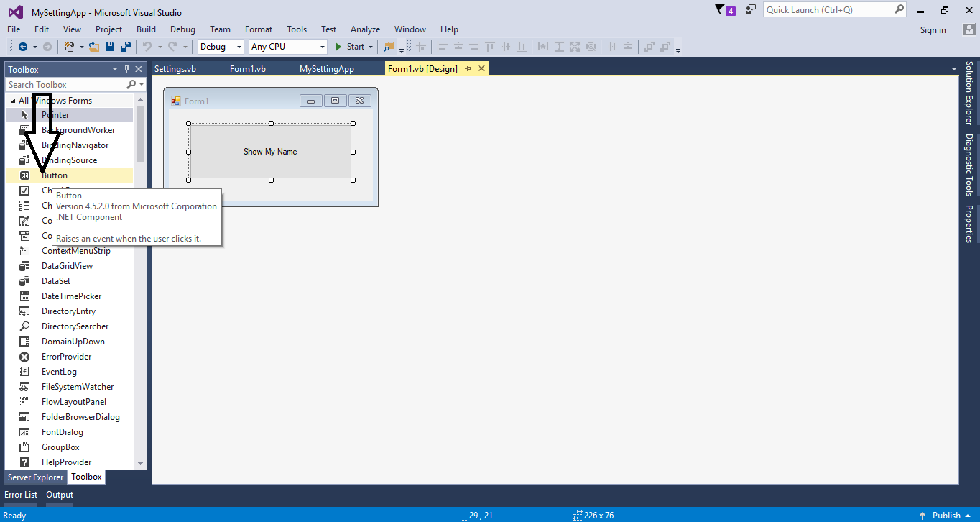Open the Analyze menu
This screenshot has width=980, height=522.
[365, 29]
